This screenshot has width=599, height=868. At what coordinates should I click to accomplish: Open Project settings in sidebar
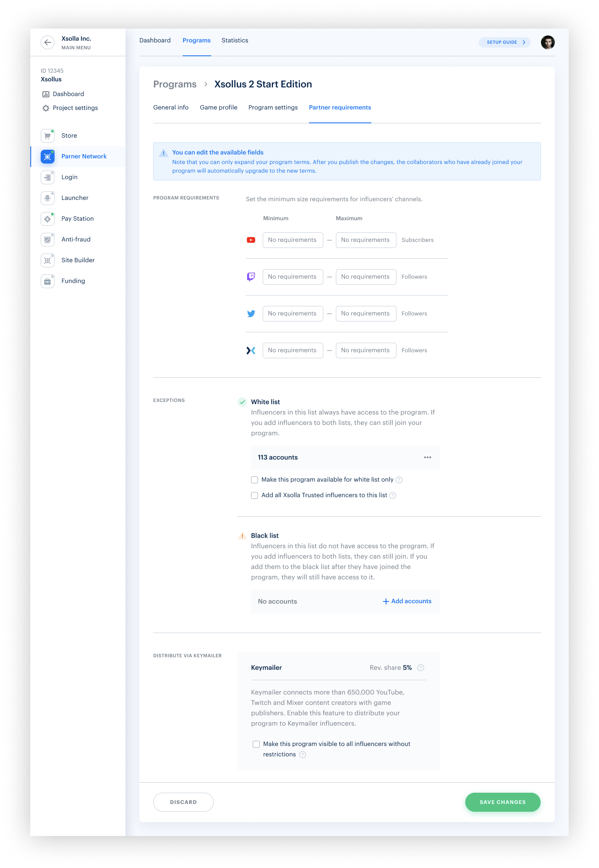75,108
